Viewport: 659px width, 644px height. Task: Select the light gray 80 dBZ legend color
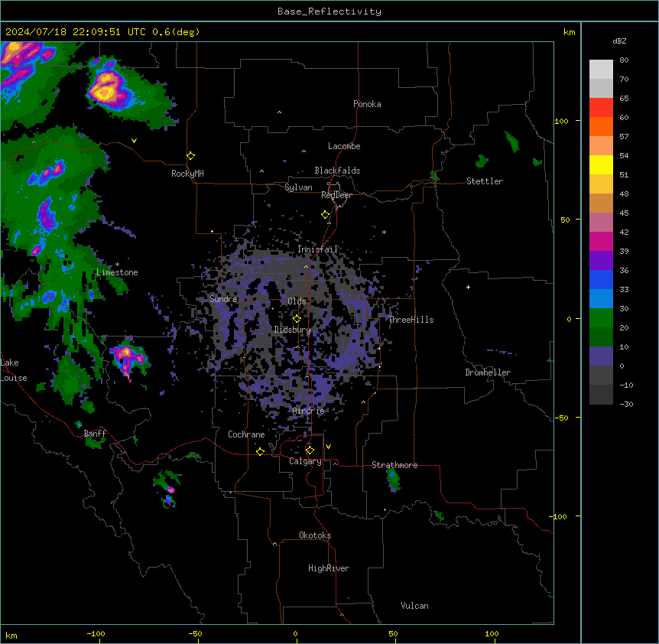click(x=601, y=69)
